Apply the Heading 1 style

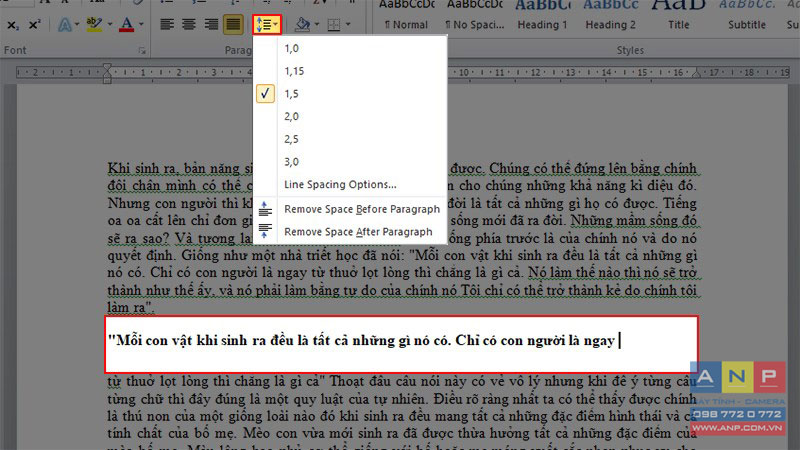pyautogui.click(x=542, y=15)
